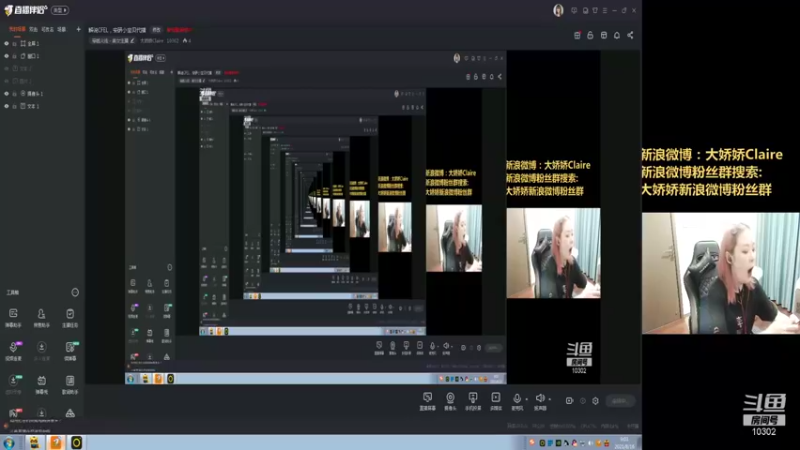
Task: Add a phone screen cast source from the bottom toolbar
Action: click(473, 401)
